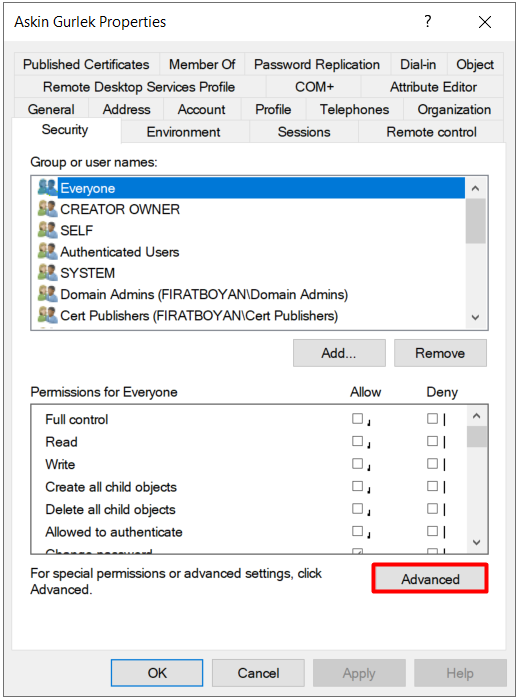Switch to the Environment tab

point(183,132)
